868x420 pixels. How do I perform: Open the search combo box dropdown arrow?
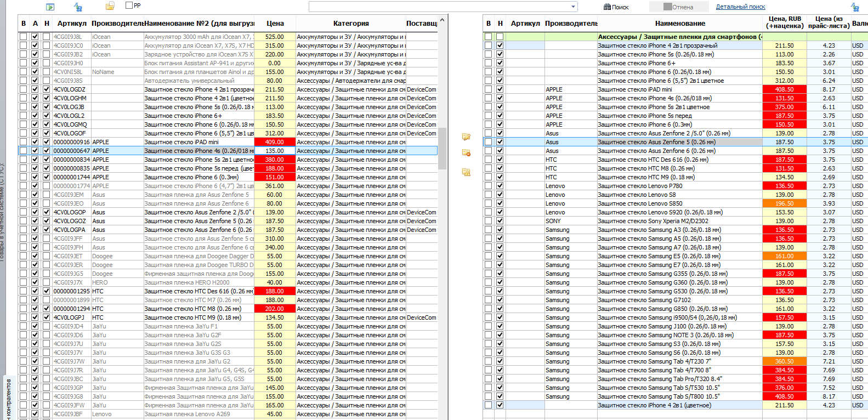coord(574,7)
